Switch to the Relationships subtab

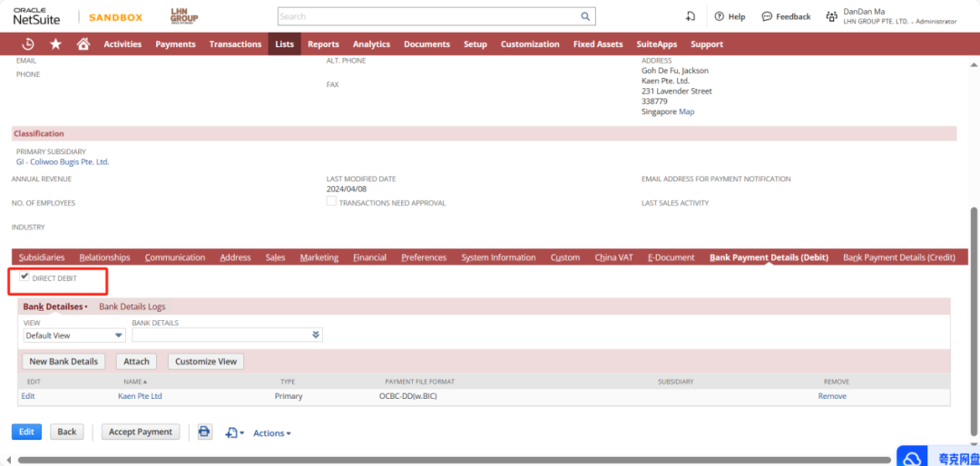point(105,257)
